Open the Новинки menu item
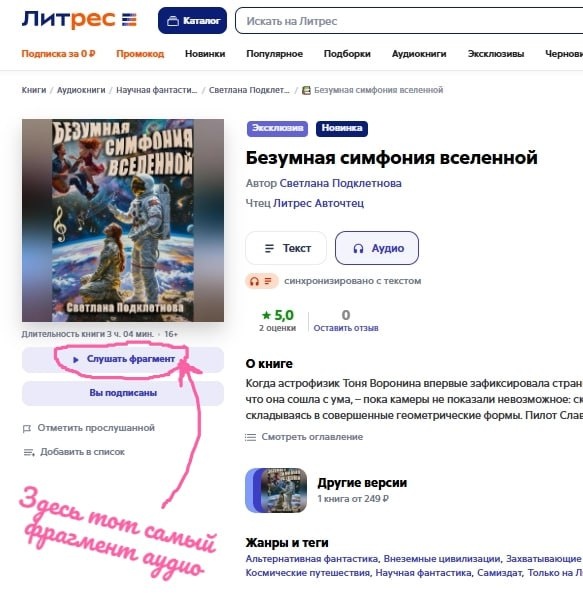This screenshot has width=583, height=608. 205,54
